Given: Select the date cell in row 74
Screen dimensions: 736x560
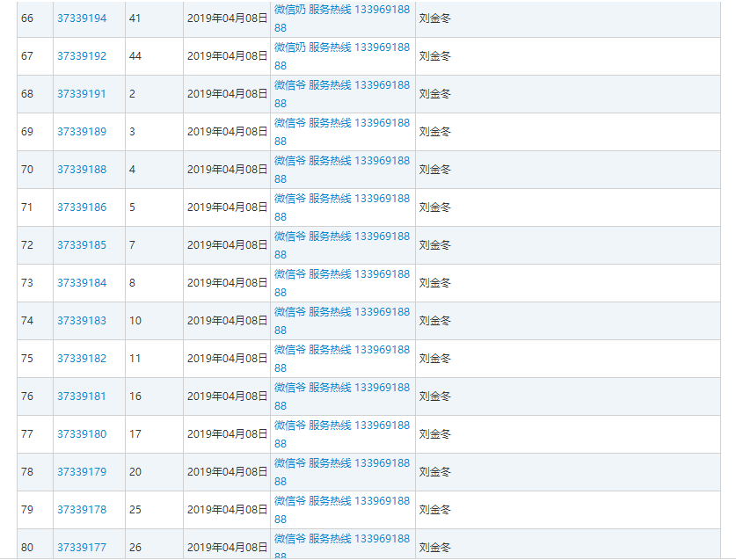Looking at the screenshot, I should click(x=227, y=321).
